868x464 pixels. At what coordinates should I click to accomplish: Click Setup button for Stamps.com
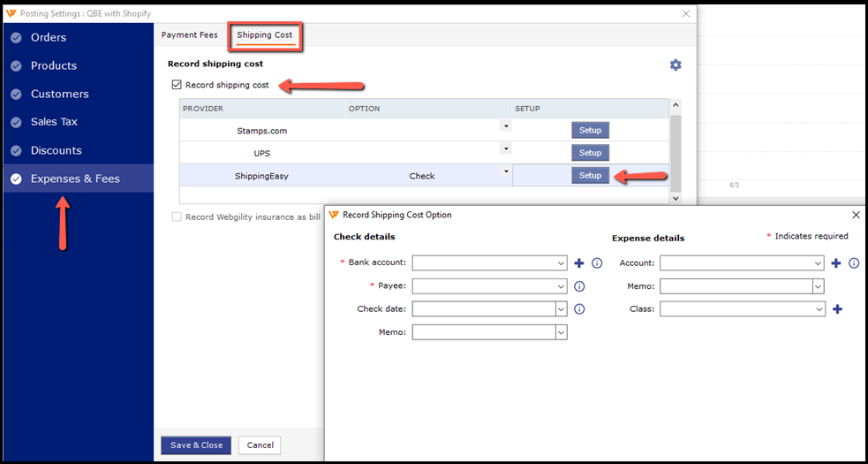click(590, 131)
